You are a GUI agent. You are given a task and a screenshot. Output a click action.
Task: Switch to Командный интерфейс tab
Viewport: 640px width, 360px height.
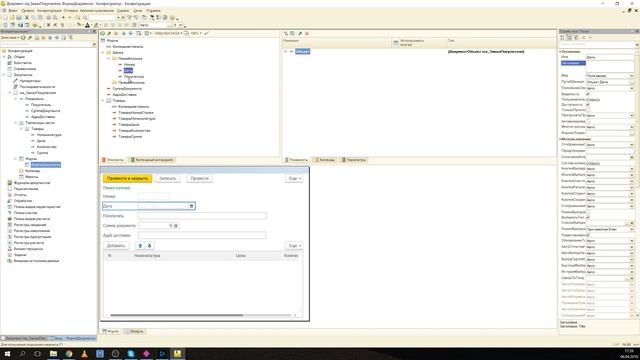click(x=151, y=160)
